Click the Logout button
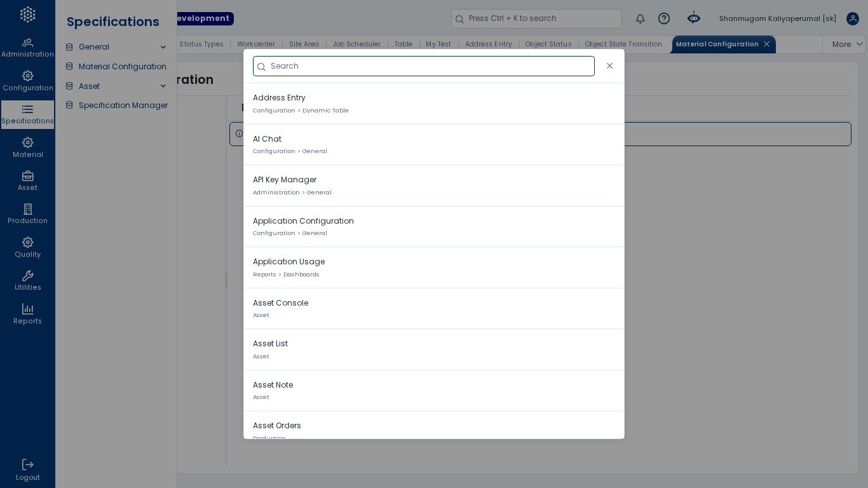The image size is (868, 488). pyautogui.click(x=27, y=470)
